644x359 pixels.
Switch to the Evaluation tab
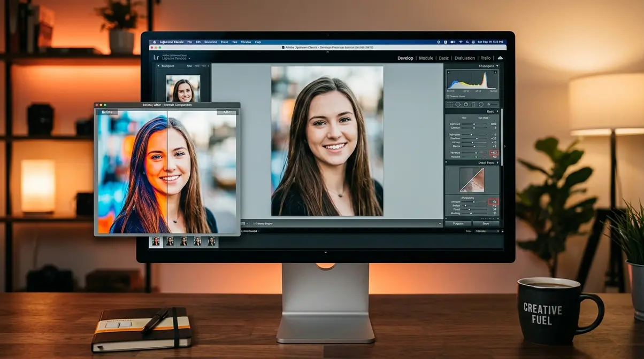tap(465, 58)
